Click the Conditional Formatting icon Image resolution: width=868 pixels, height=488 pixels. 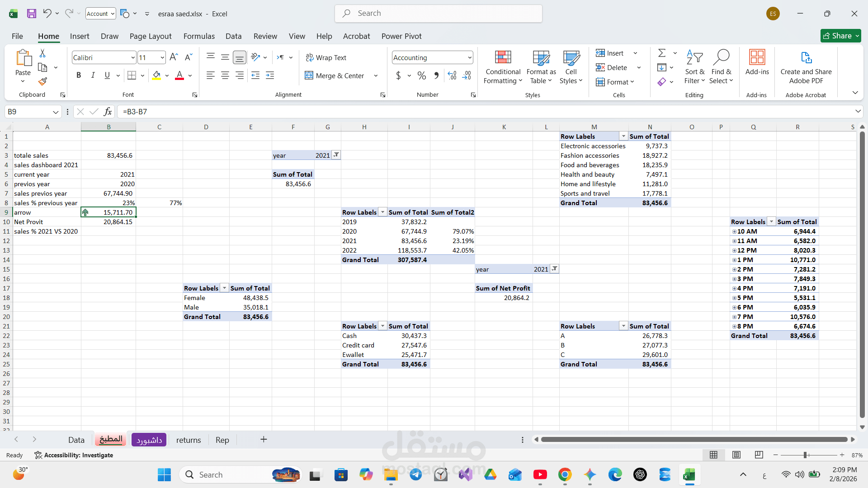pyautogui.click(x=503, y=58)
